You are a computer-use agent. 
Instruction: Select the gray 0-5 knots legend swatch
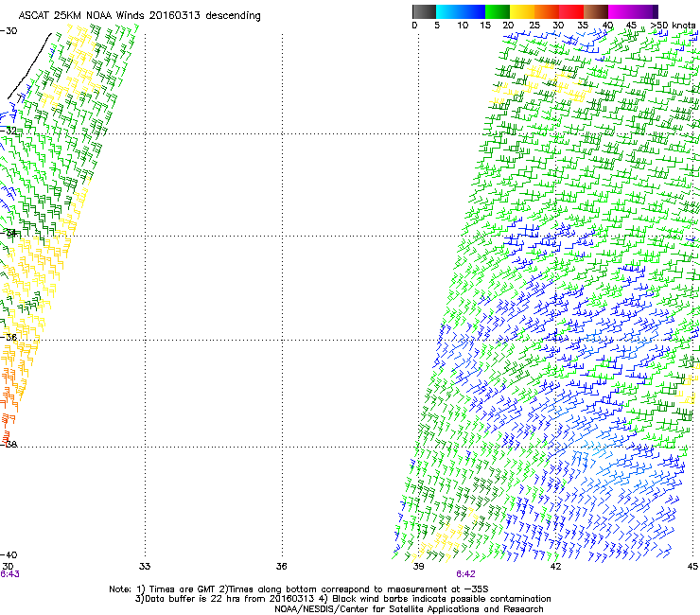pos(424,11)
